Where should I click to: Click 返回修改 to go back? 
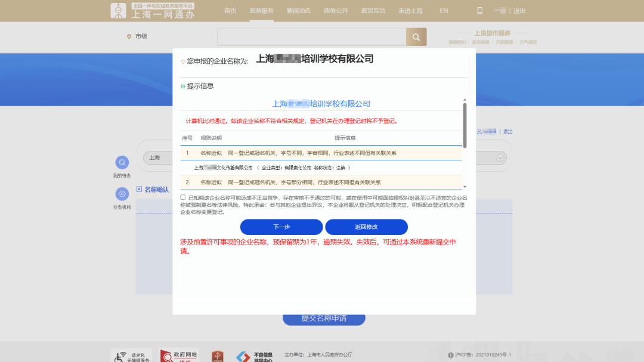click(x=366, y=227)
